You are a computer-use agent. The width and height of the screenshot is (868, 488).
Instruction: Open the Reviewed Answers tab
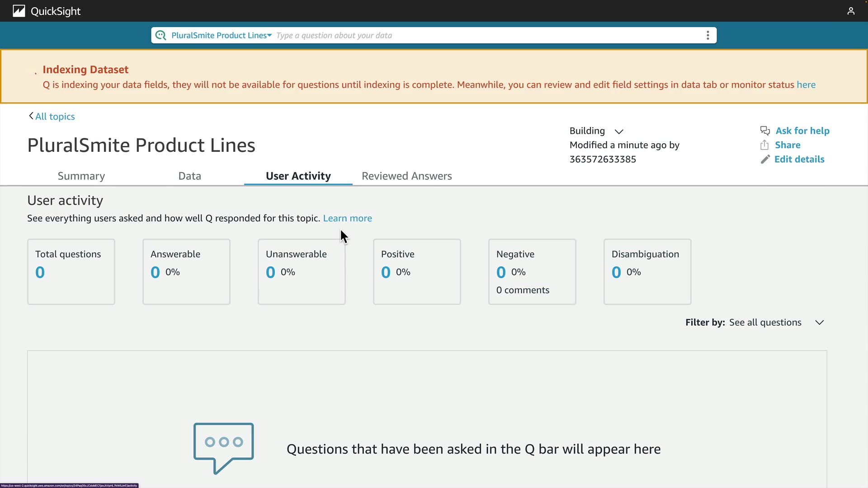[x=406, y=176]
